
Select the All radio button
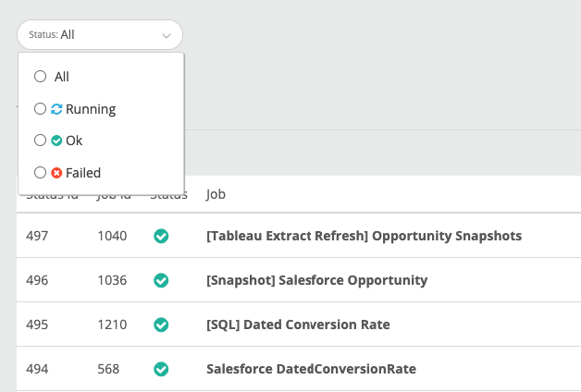tap(40, 77)
